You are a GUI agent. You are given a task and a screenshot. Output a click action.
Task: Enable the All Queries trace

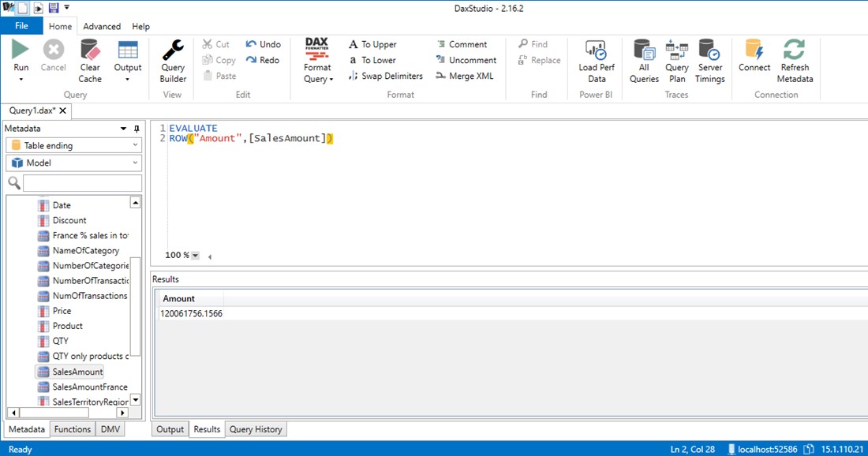coord(644,61)
